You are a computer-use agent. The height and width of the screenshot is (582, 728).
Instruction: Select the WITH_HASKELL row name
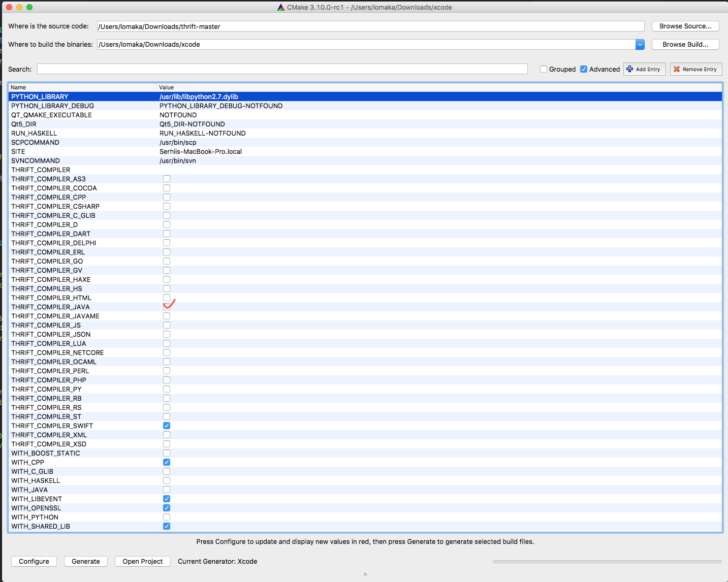[36, 480]
